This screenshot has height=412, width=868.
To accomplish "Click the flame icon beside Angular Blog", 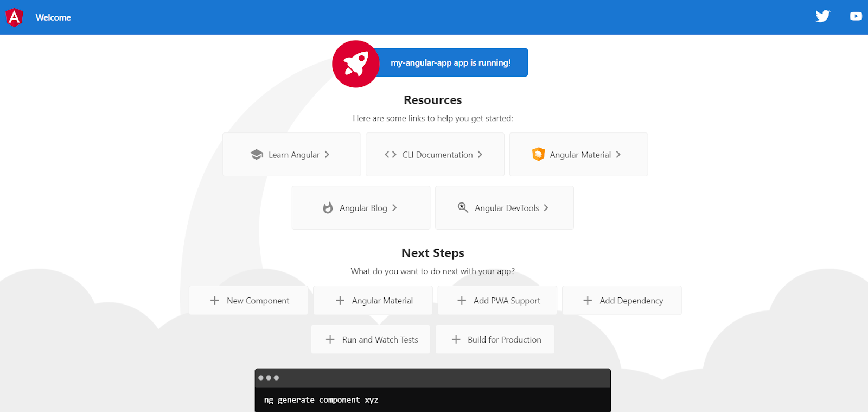I will [x=328, y=208].
